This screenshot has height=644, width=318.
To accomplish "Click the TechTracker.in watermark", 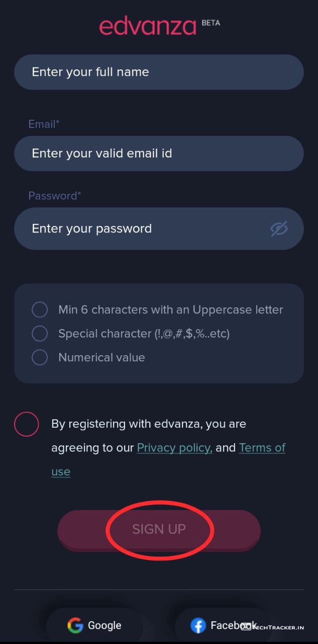I will pyautogui.click(x=274, y=627).
